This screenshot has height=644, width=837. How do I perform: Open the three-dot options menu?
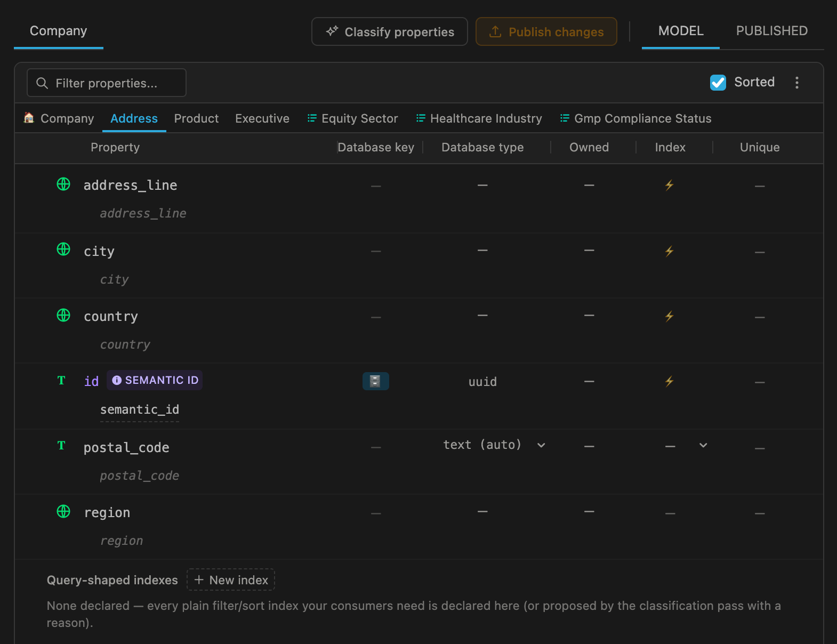pos(797,82)
